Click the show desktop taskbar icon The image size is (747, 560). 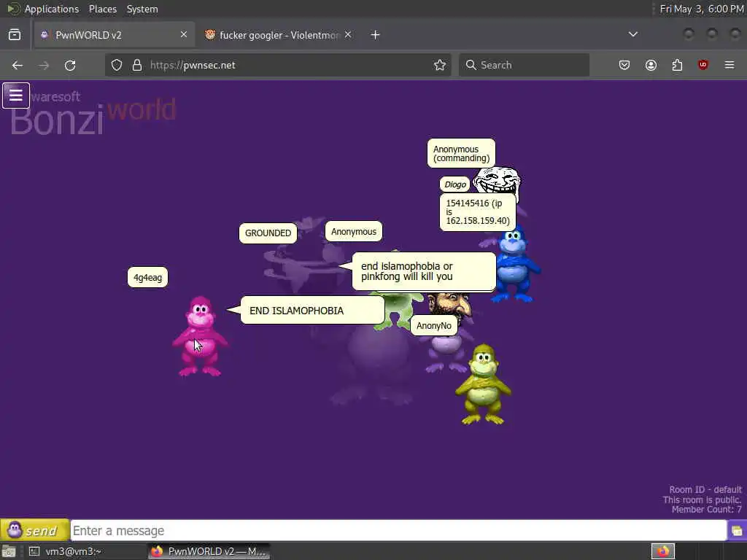pyautogui.click(x=9, y=551)
